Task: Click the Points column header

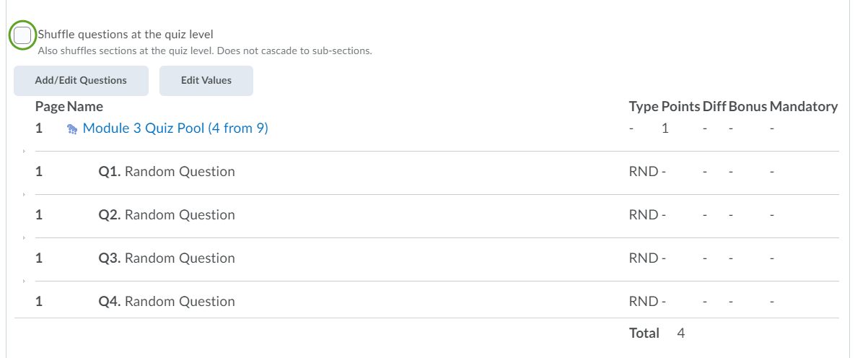Action: pyautogui.click(x=680, y=107)
